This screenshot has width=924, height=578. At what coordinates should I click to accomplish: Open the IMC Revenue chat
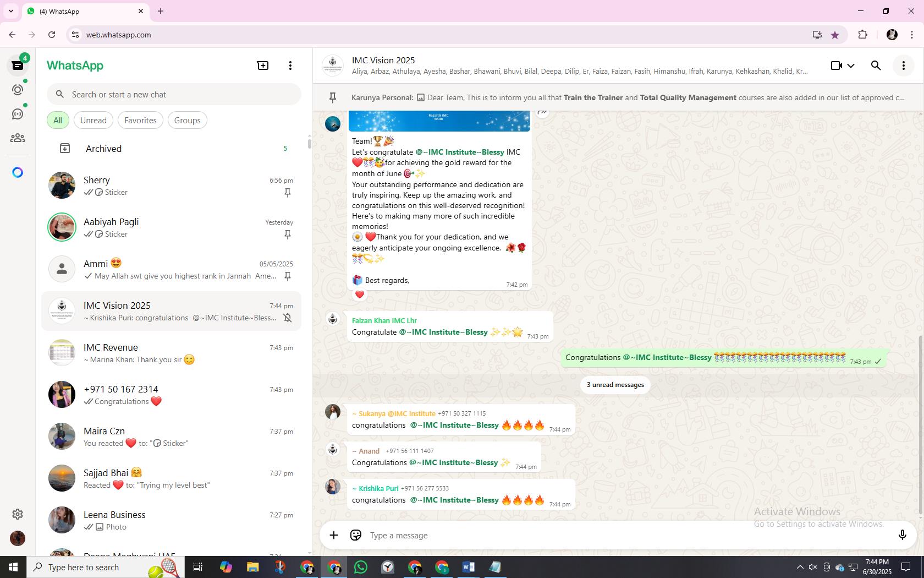pos(172,353)
